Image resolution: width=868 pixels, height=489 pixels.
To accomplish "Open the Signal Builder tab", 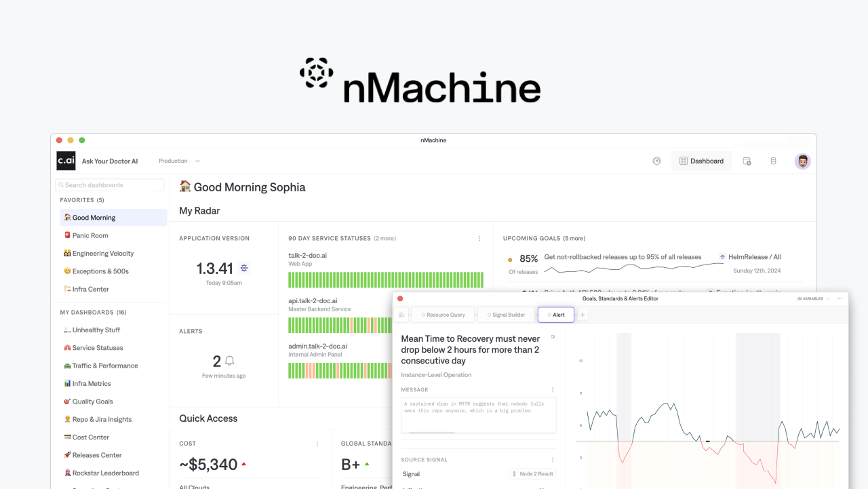I will tap(506, 315).
